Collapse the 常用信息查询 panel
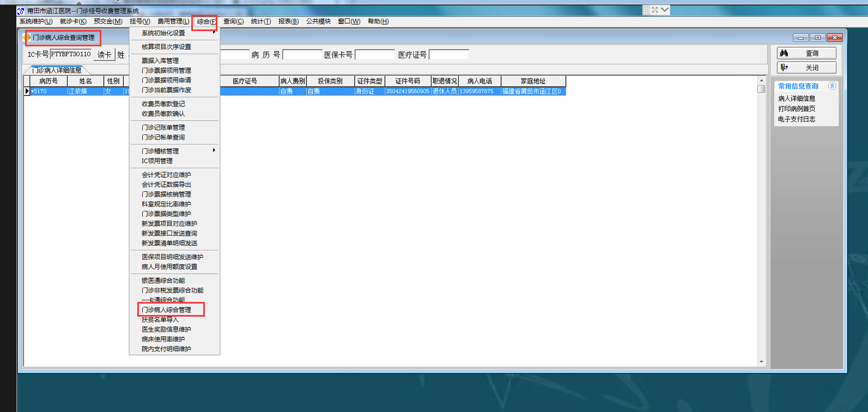868x412 pixels. coord(832,86)
